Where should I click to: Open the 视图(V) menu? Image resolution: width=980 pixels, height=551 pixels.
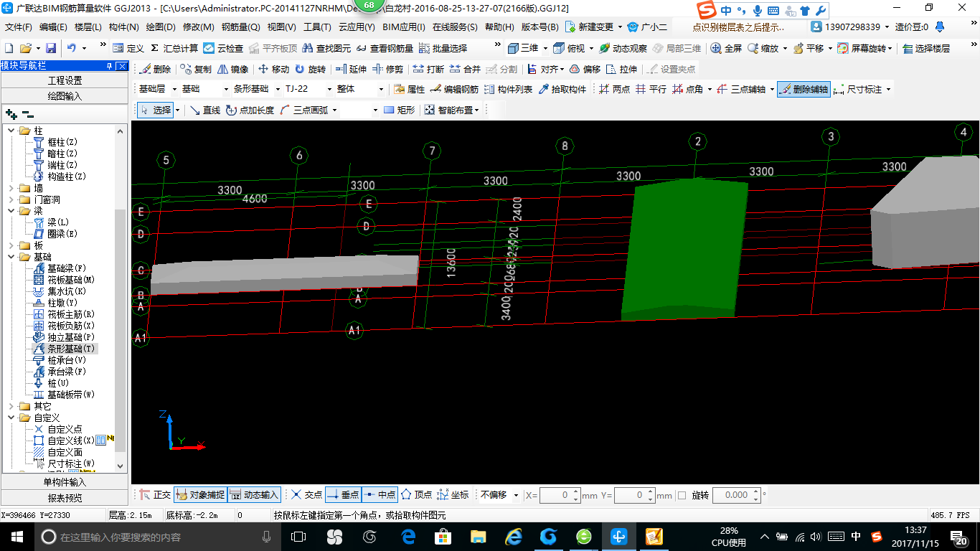pos(281,27)
